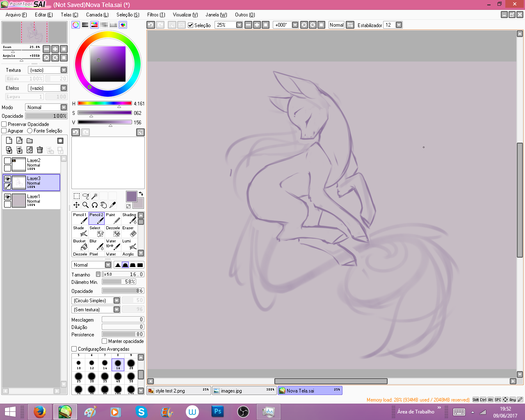Click the foreground color swatch
The height and width of the screenshot is (420, 525).
click(x=131, y=196)
